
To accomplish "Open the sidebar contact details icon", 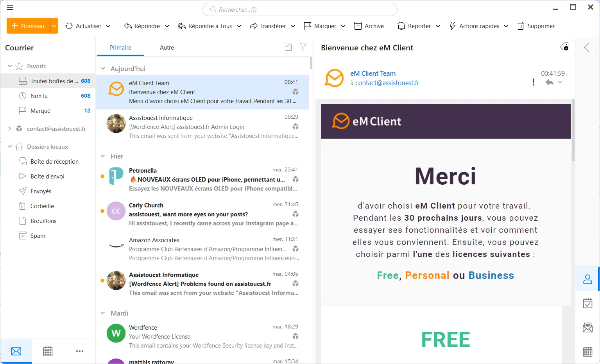I will tap(587, 279).
